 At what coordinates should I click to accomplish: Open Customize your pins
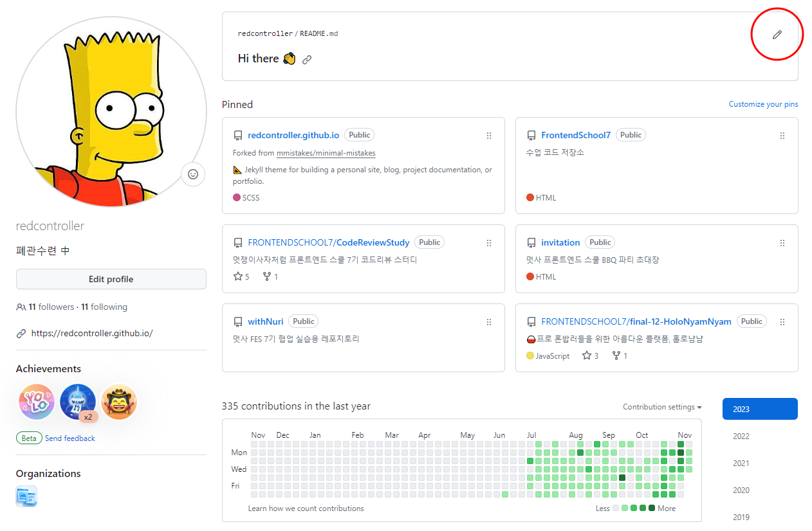(x=763, y=104)
